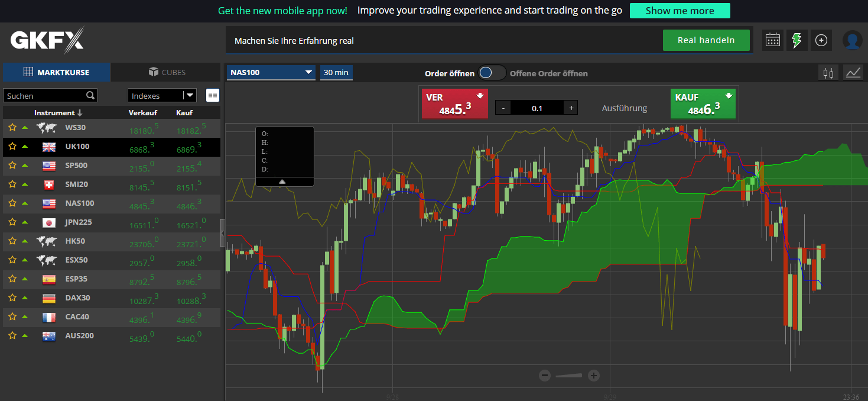Star the ESX50 instrument as favorite
The width and height of the screenshot is (868, 401).
tap(12, 260)
